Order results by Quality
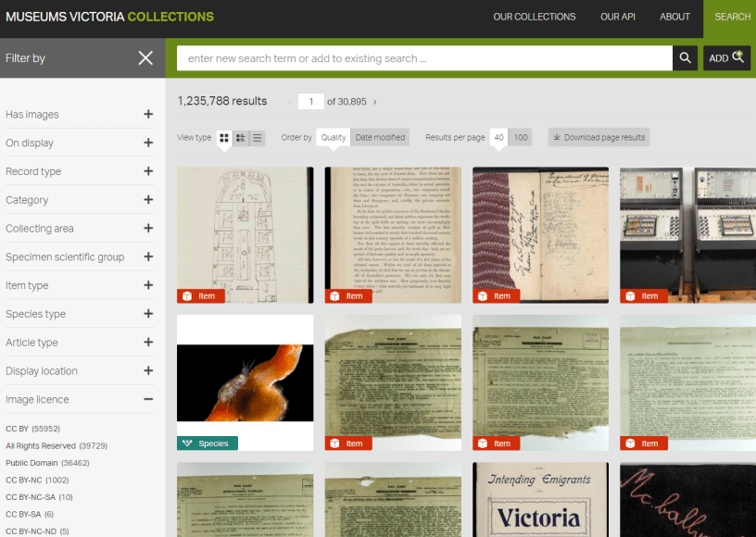756x537 pixels. pyautogui.click(x=333, y=138)
